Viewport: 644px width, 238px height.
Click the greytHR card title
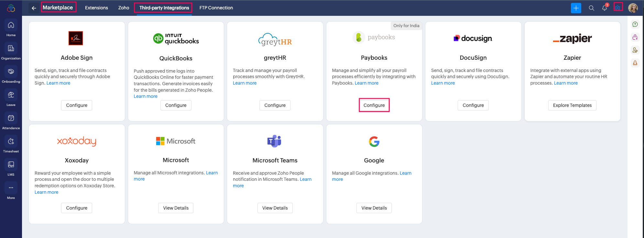pos(275,58)
